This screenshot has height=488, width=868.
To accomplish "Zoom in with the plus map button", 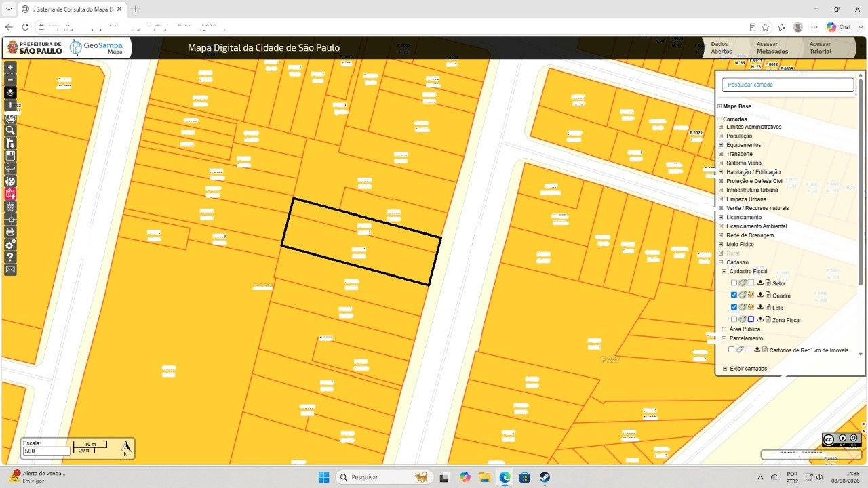I will (x=10, y=67).
